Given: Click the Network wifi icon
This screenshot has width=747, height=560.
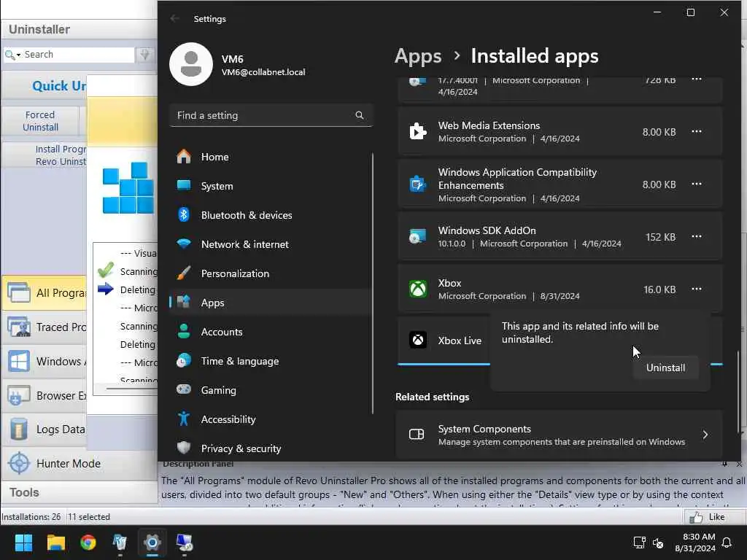Looking at the screenshot, I should pyautogui.click(x=184, y=244).
